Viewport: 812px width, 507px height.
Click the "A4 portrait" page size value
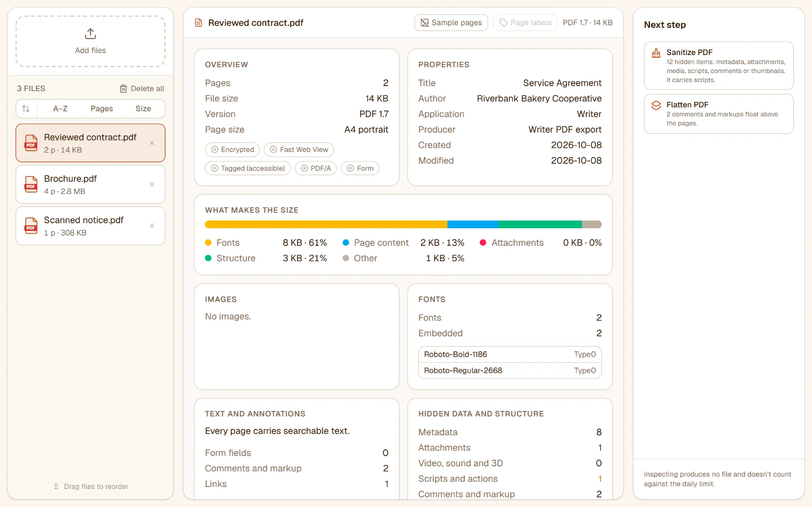tap(366, 129)
